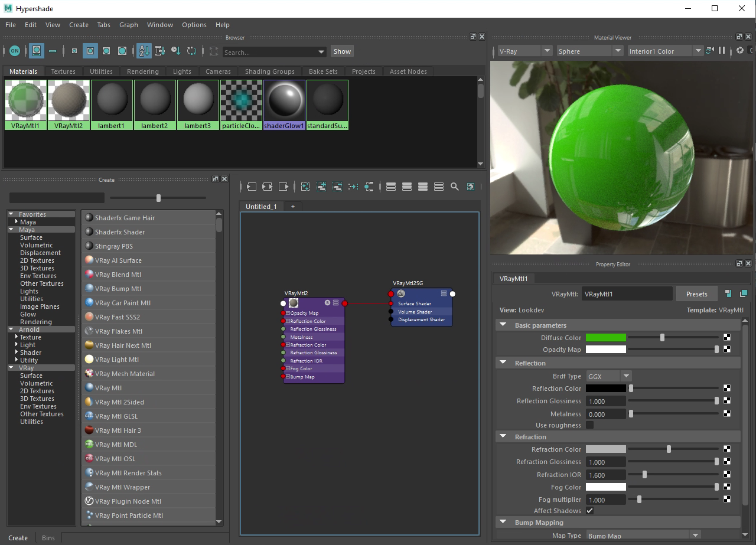This screenshot has height=545, width=756.
Task: Switch to the Textures tab
Action: coord(63,71)
